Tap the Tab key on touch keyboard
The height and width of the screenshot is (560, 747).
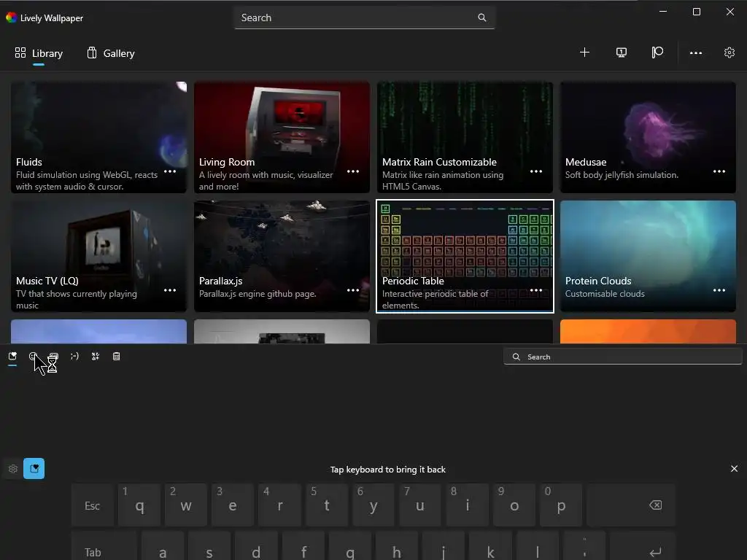tap(104, 545)
